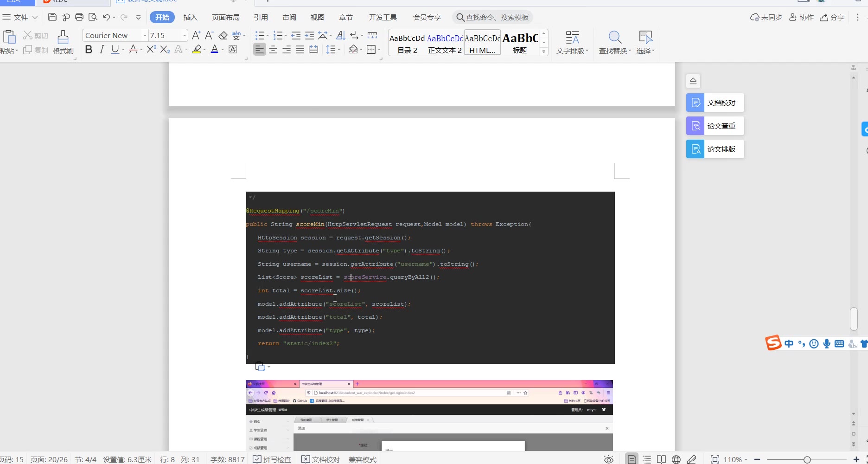Click the sort text icon
The height and width of the screenshot is (464, 868).
(x=341, y=36)
